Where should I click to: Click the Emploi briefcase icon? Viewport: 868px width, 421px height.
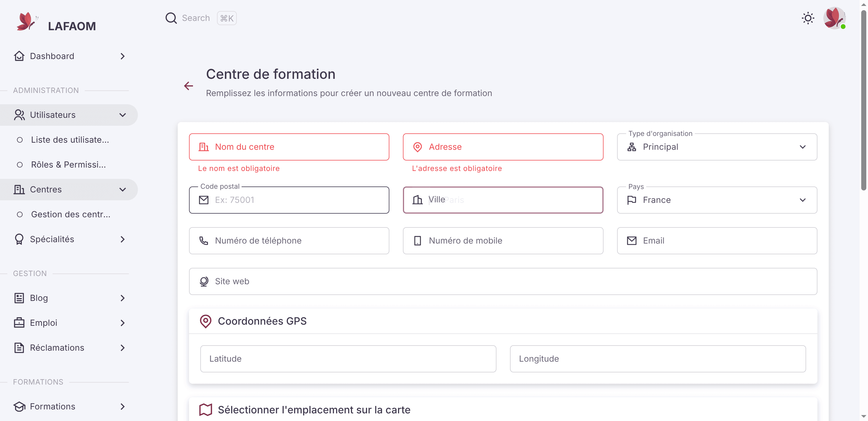point(19,323)
